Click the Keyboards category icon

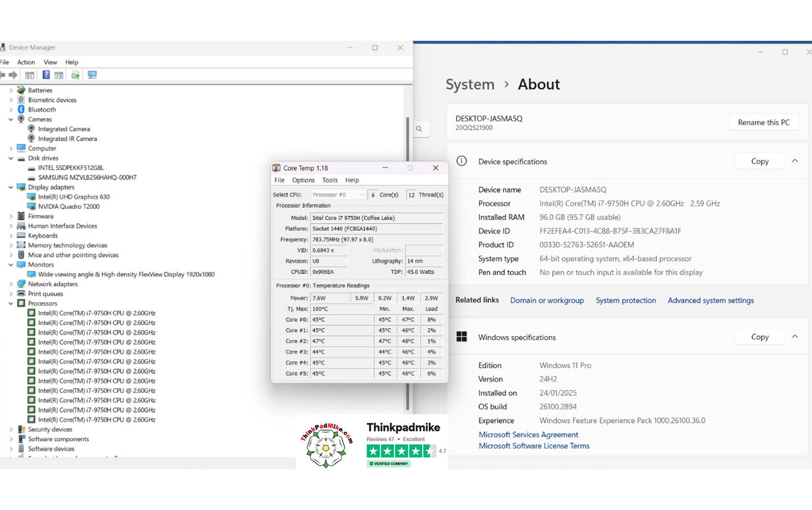21,235
